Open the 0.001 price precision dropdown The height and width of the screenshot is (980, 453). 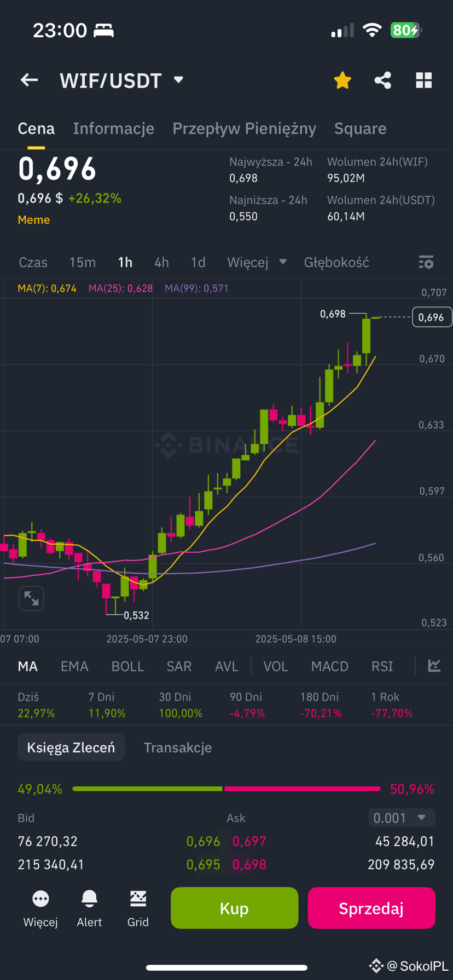pos(402,818)
